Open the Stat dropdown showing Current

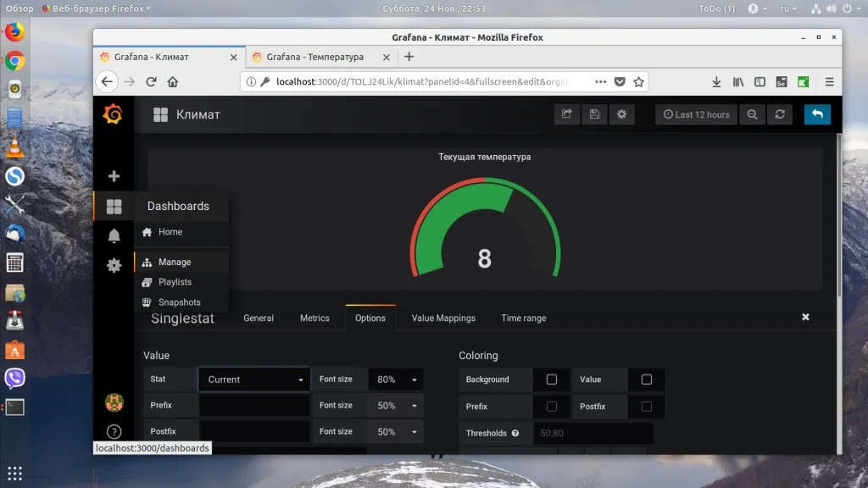[x=254, y=380]
